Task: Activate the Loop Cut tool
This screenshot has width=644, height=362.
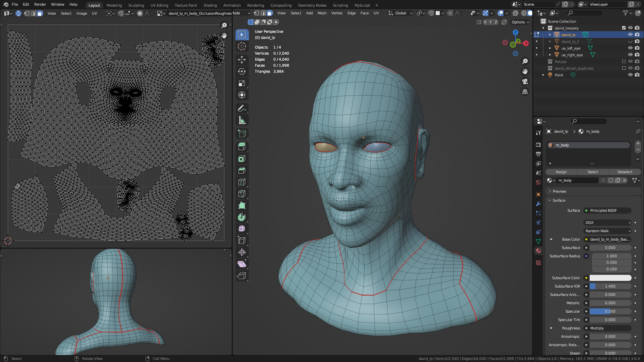Action: click(242, 182)
